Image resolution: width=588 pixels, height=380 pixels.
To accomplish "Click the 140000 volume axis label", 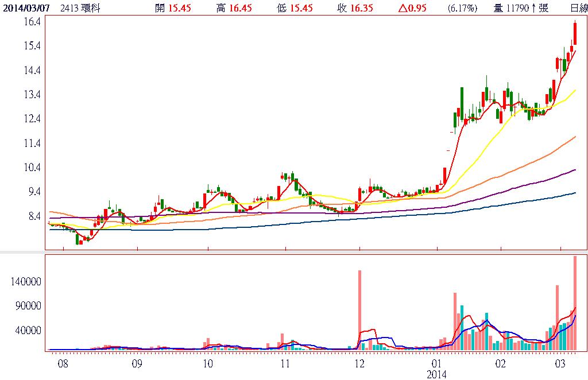I will pos(26,282).
